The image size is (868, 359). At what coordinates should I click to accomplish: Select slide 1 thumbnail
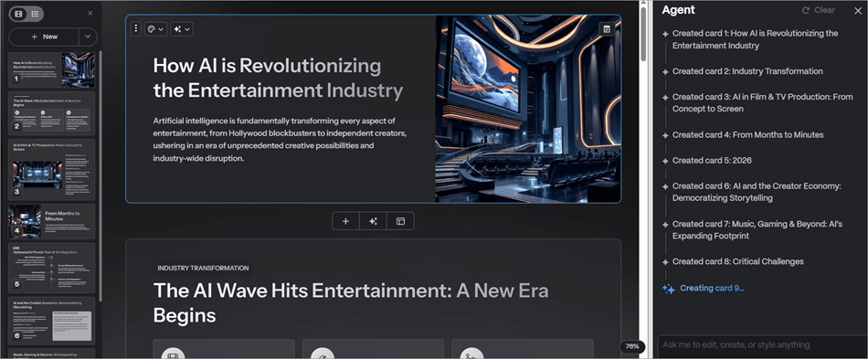51,69
